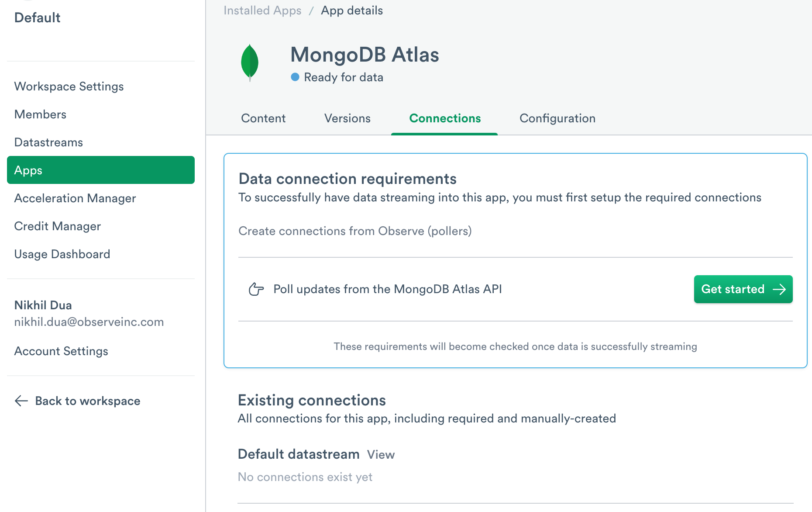Screen dimensions: 812x512
Task: Switch to the Versions tab
Action: [x=348, y=118]
